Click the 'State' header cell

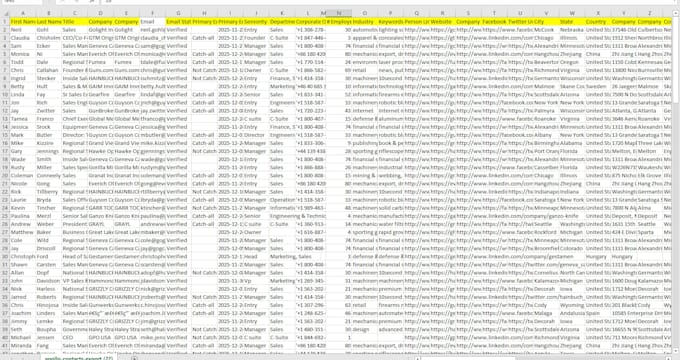click(572, 22)
